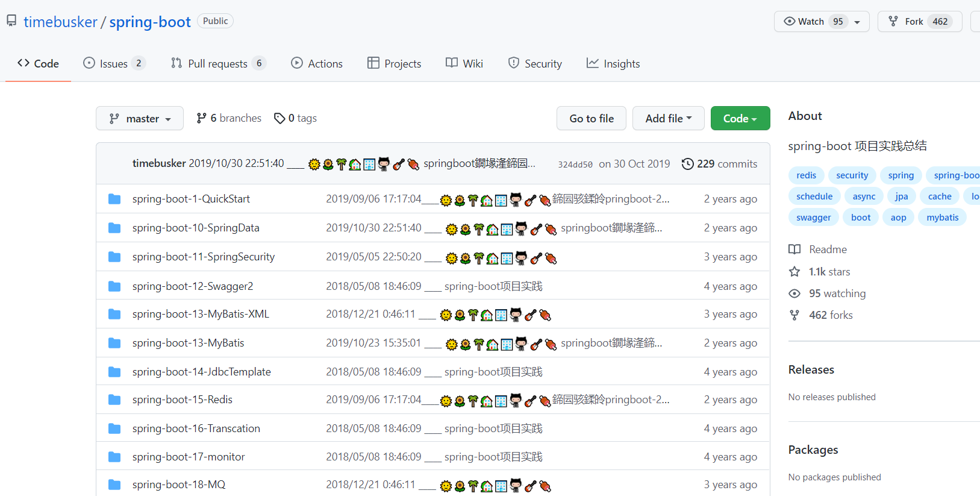
Task: Open the Wiki tab
Action: [x=464, y=63]
